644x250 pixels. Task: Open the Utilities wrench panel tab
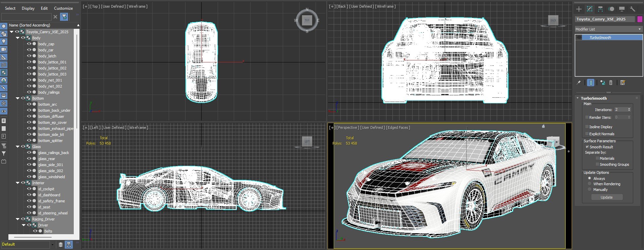coord(633,9)
